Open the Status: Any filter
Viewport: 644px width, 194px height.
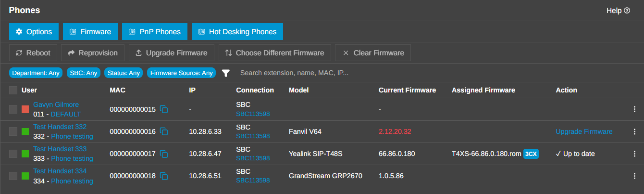124,73
